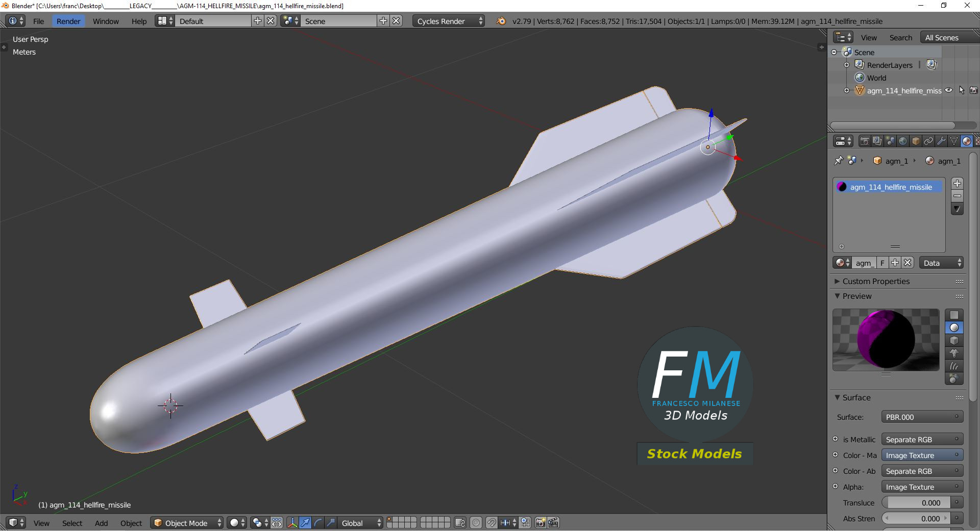Set material preview to cube
Screen dimensions: 980x531
pyautogui.click(x=954, y=340)
